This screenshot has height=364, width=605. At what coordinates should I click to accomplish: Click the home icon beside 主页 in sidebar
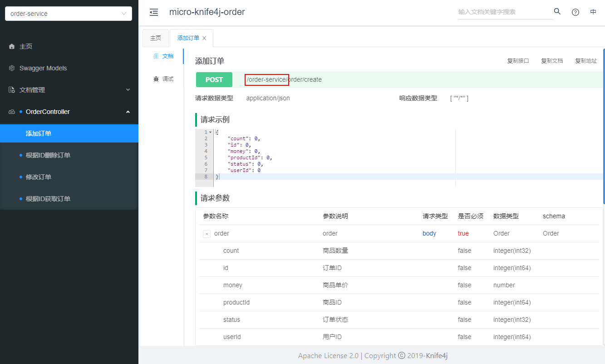pos(12,46)
